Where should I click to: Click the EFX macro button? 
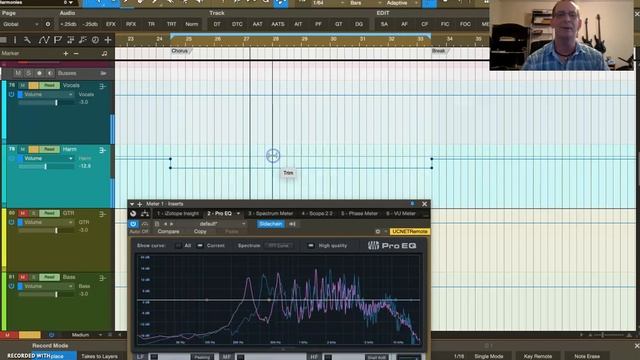111,24
